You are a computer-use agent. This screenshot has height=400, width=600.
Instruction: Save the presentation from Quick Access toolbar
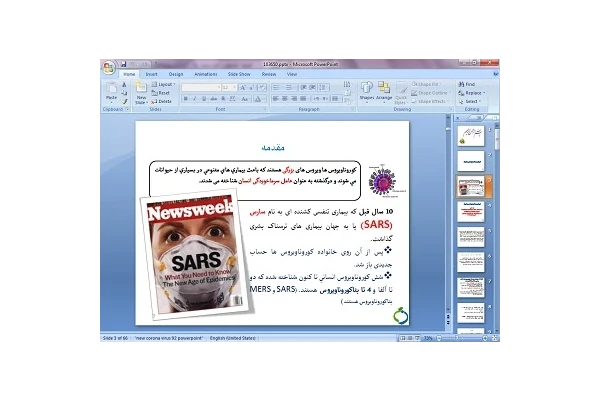124,64
